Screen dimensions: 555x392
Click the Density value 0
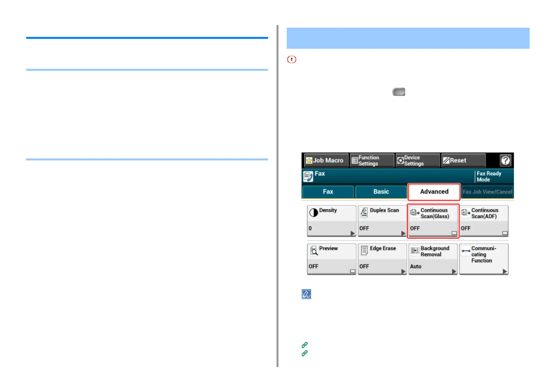pyautogui.click(x=310, y=228)
